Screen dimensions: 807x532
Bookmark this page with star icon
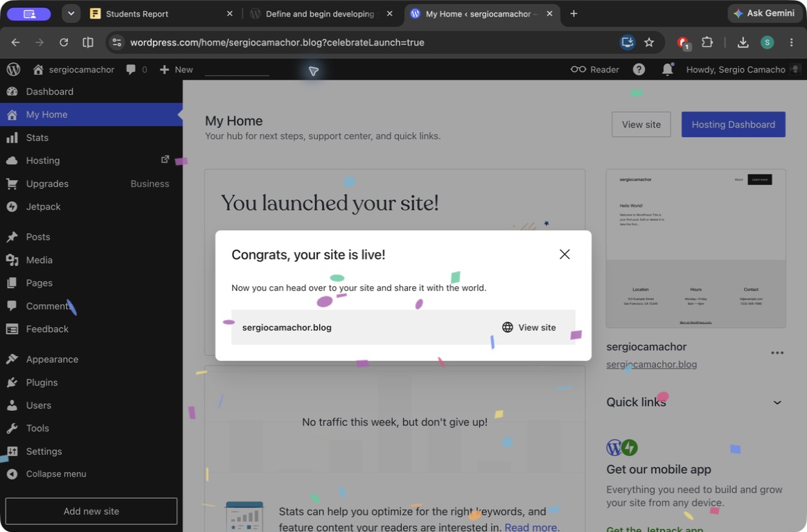pos(649,42)
